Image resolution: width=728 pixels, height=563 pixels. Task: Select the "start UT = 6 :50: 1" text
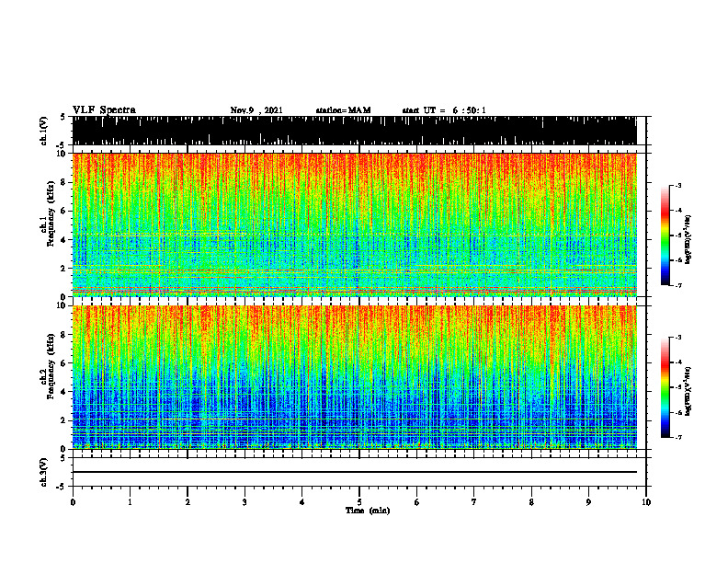444,110
